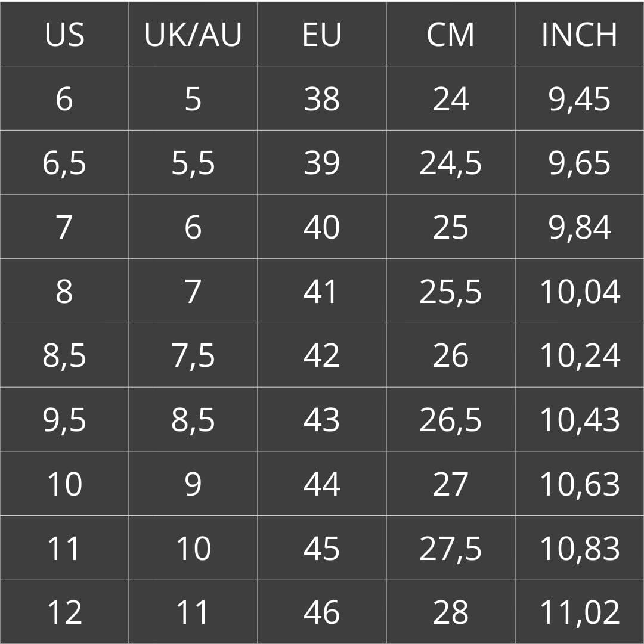644x644 pixels.
Task: Select EU size 42 cell
Action: click(x=322, y=356)
